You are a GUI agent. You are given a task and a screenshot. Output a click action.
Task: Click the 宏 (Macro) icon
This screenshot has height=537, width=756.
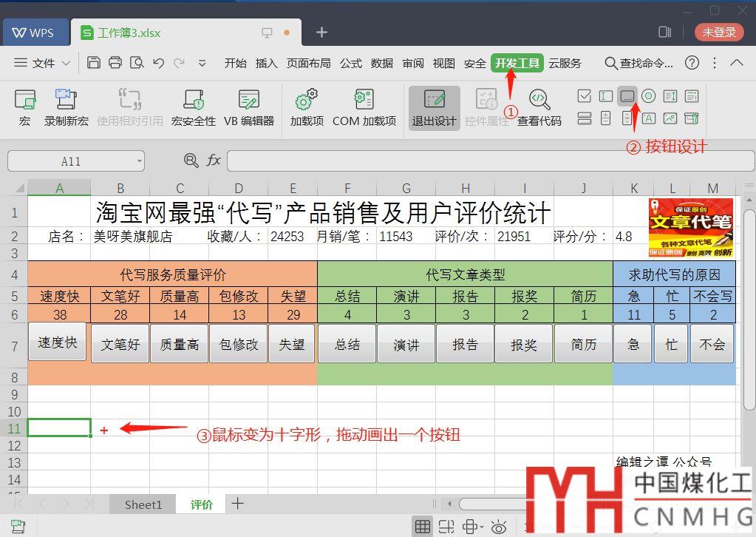tap(24, 107)
